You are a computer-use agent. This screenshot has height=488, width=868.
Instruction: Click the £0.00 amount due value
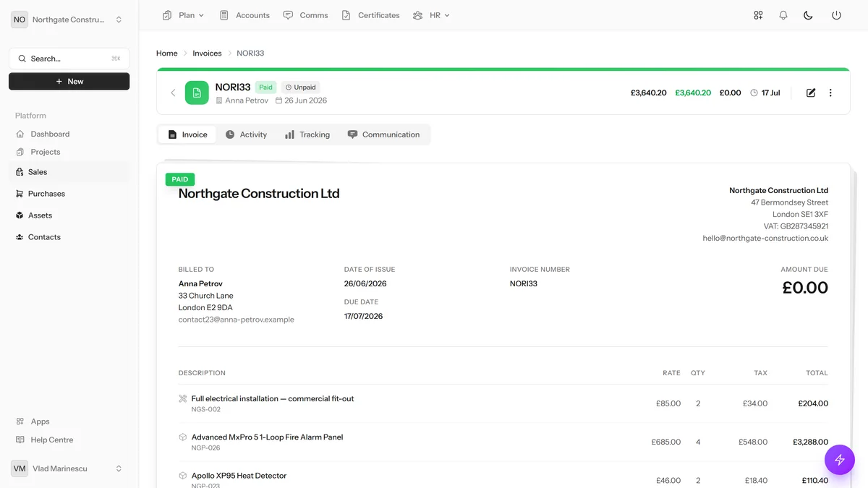point(805,288)
